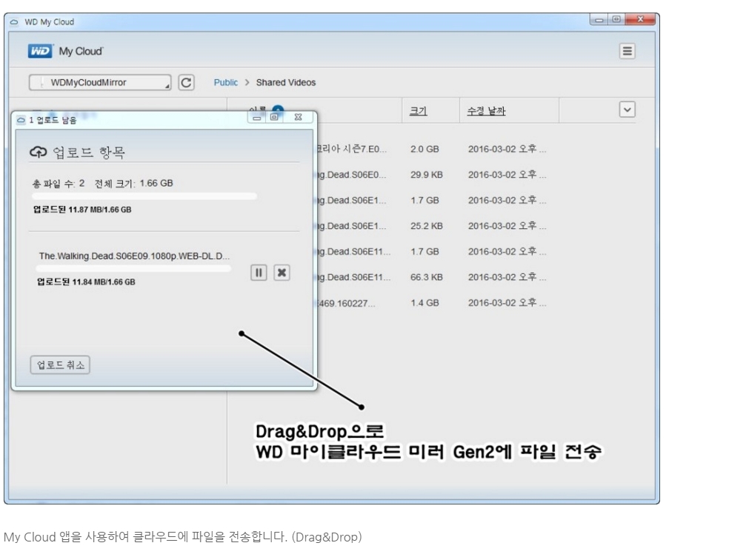The image size is (729, 560).
Task: Click the modified date in the 25.2 KB row
Action: pyautogui.click(x=507, y=226)
